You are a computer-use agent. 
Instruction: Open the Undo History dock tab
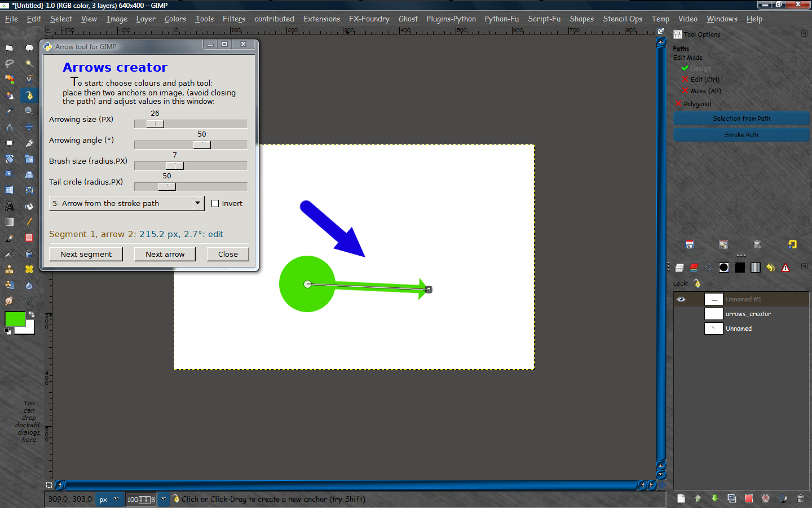[770, 268]
